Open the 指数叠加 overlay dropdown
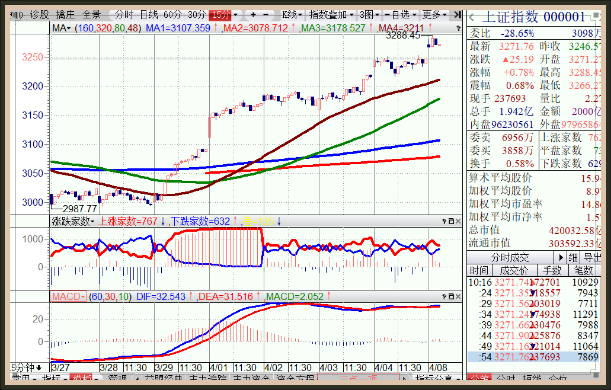Image resolution: width=611 pixels, height=390 pixels. [331, 15]
